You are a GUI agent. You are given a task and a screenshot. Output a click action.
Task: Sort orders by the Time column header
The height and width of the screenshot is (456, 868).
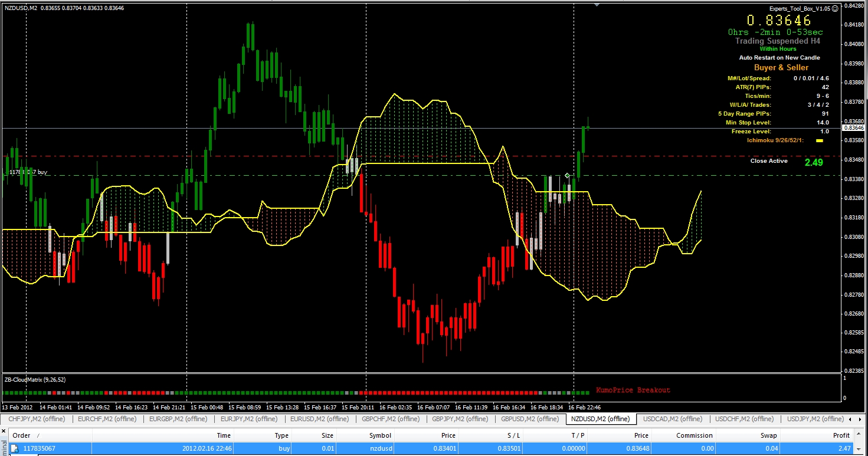pyautogui.click(x=163, y=435)
